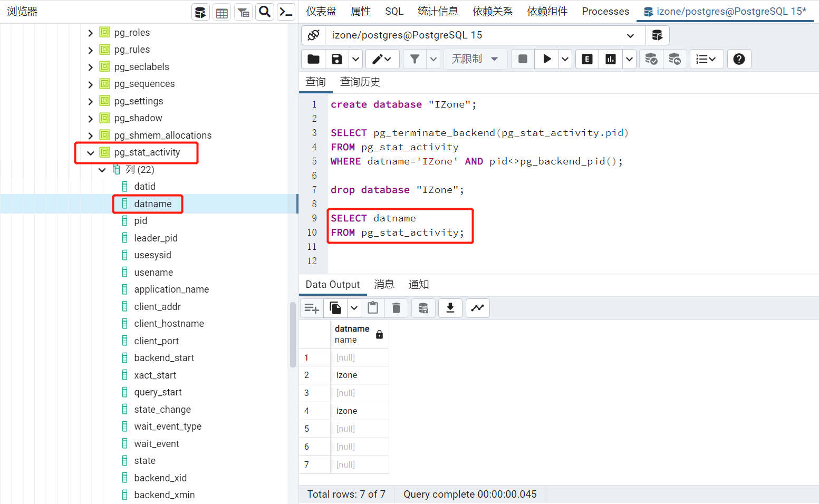Open the explain analyze options dropdown arrow
819x504 pixels.
pyautogui.click(x=630, y=59)
